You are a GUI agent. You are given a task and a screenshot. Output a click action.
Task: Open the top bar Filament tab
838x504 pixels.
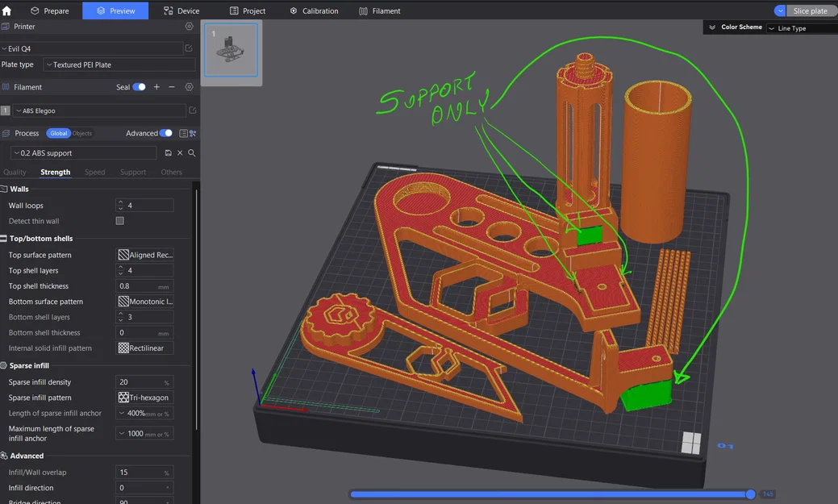(x=380, y=10)
